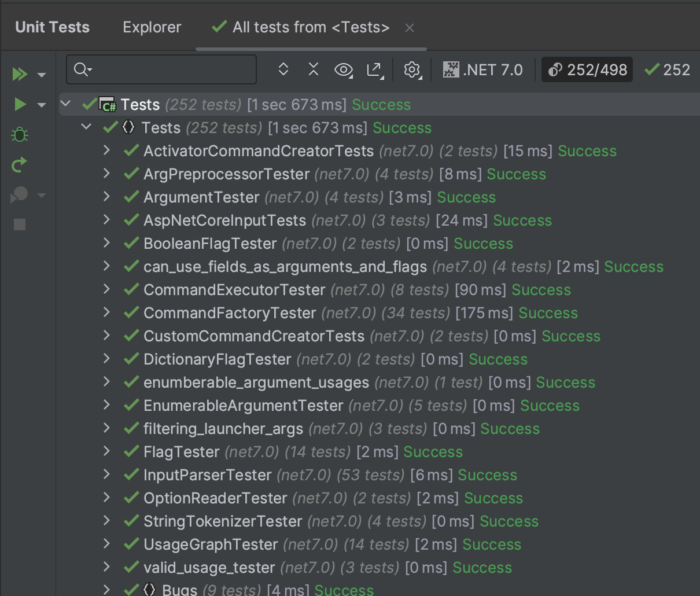
Task: Toggle the .NET 7.0 framework selector
Action: pyautogui.click(x=483, y=69)
